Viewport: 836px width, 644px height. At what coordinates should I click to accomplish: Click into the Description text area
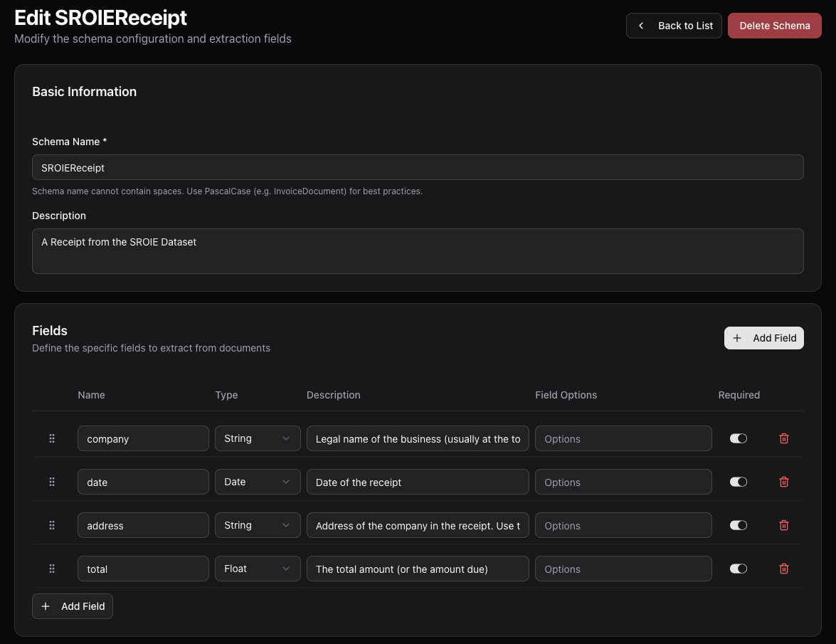pyautogui.click(x=418, y=251)
